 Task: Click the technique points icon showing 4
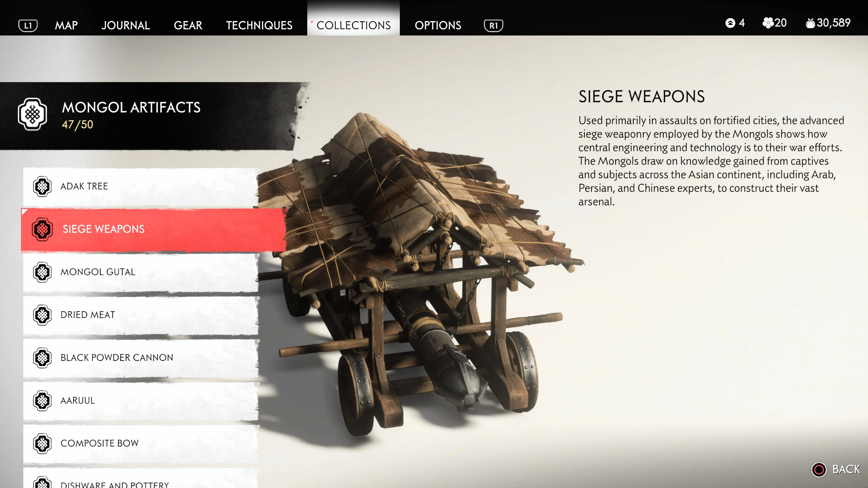click(x=730, y=23)
